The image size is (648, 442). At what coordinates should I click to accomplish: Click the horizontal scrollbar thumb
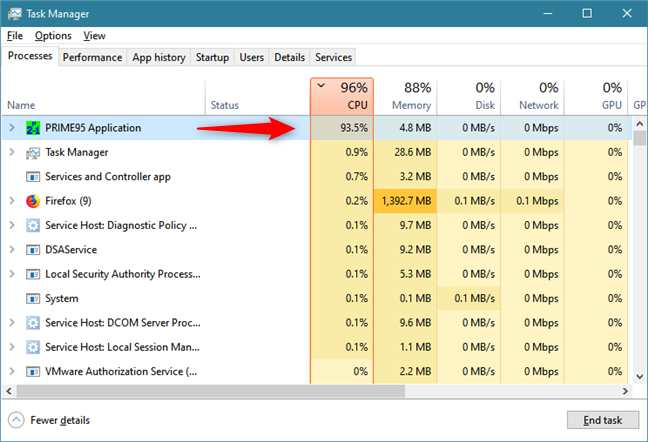coord(211,391)
